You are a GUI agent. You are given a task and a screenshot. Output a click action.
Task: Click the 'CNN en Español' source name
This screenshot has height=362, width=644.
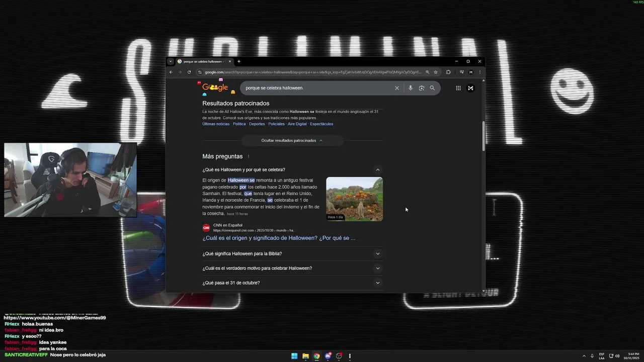tap(227, 225)
